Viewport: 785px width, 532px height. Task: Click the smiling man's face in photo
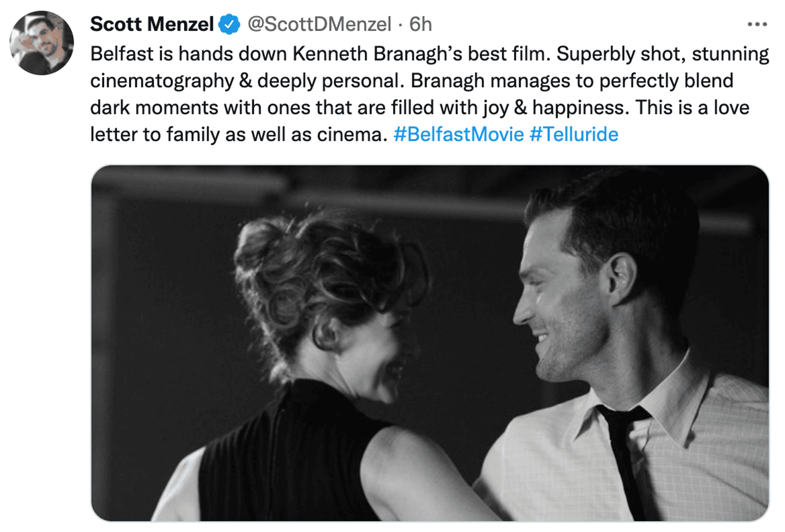(x=561, y=314)
